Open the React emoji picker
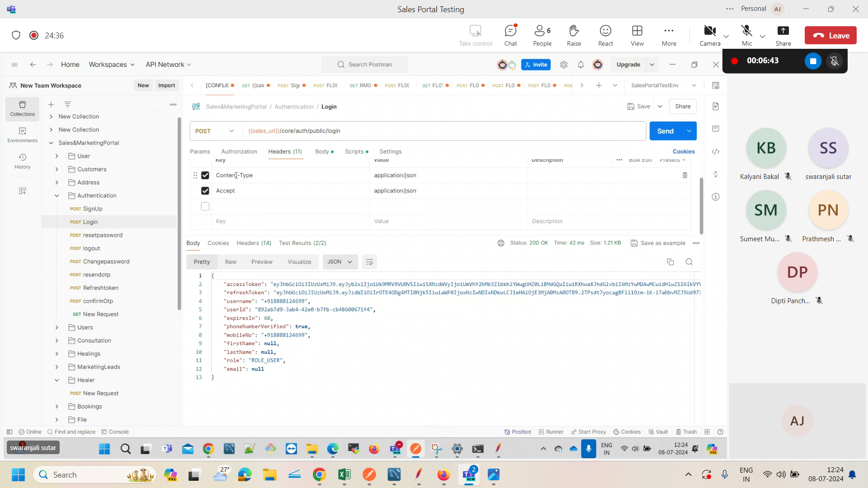This screenshot has height=488, width=868. (x=605, y=35)
